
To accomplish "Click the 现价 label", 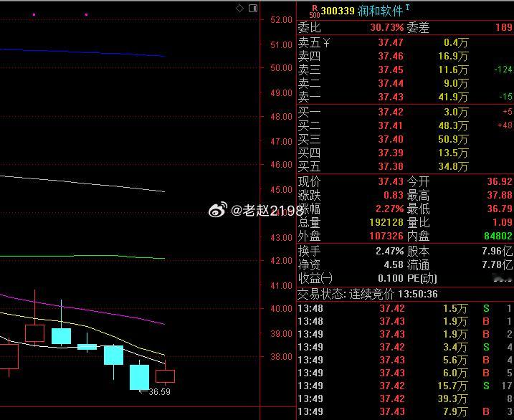I will (x=309, y=181).
